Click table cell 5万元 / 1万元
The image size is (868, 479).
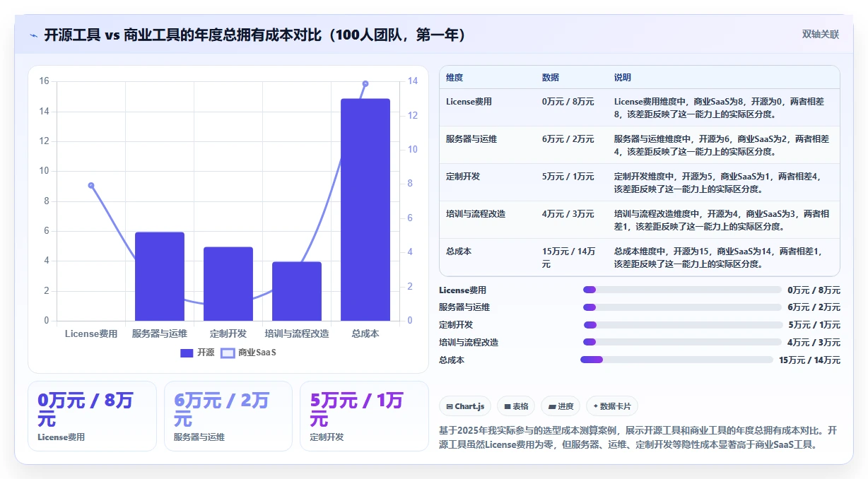[568, 177]
